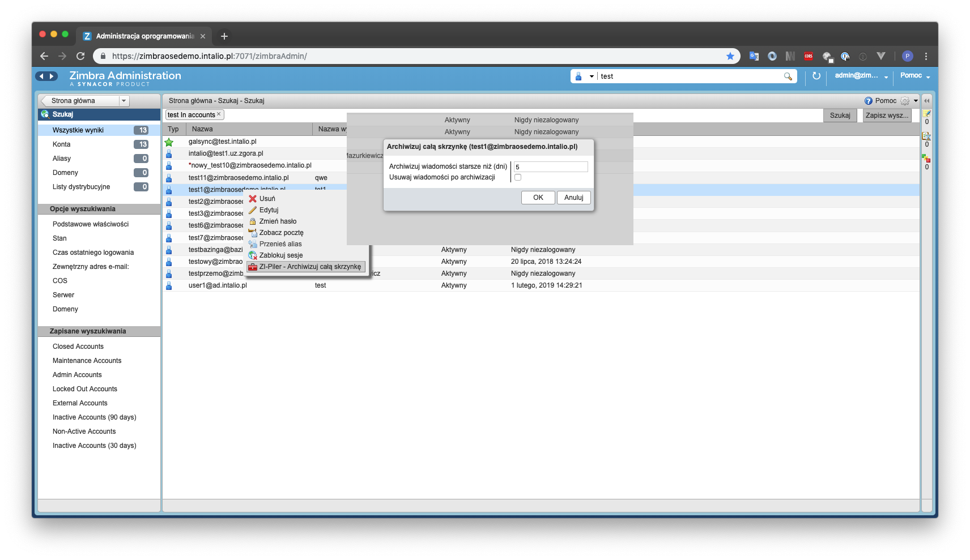Click the header search field containing test
Viewport: 970px width, 560px height.
click(690, 76)
